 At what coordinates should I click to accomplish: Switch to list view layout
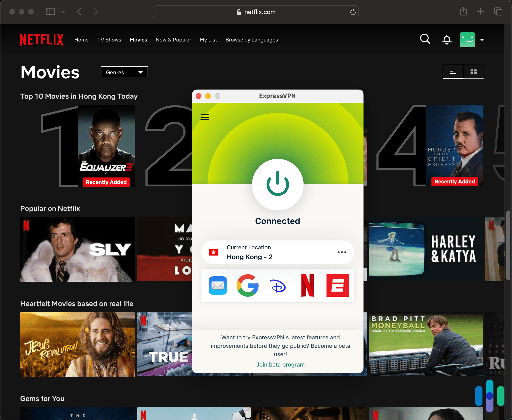(x=453, y=72)
